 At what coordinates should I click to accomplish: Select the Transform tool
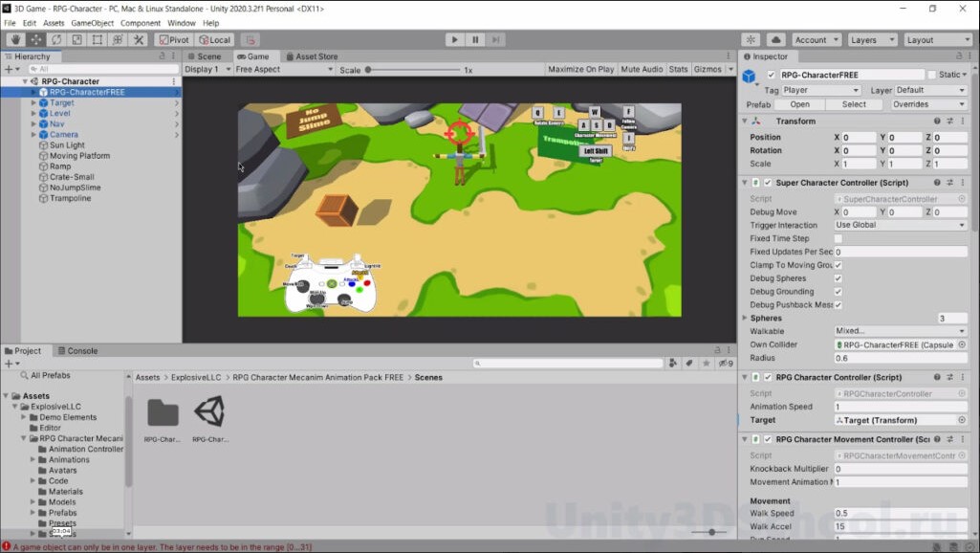(118, 39)
